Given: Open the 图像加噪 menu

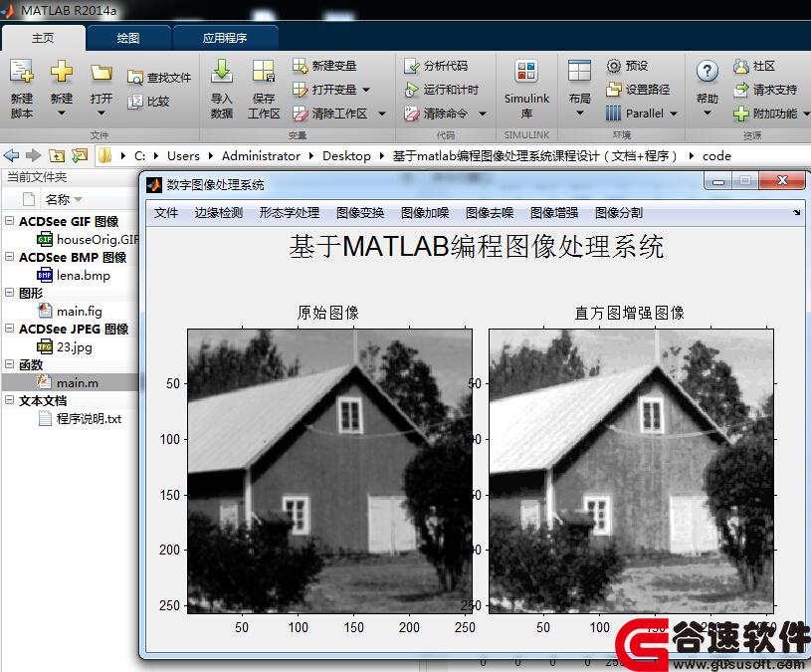Looking at the screenshot, I should pos(425,213).
